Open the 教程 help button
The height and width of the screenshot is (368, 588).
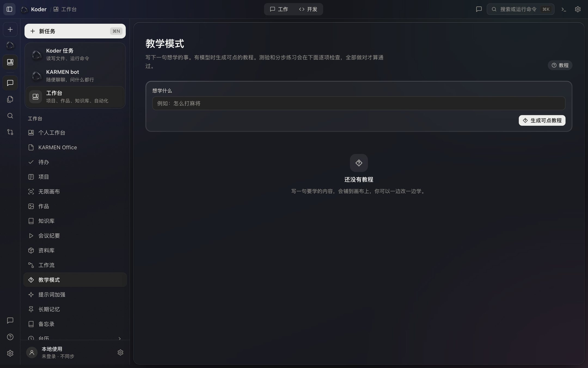[560, 65]
